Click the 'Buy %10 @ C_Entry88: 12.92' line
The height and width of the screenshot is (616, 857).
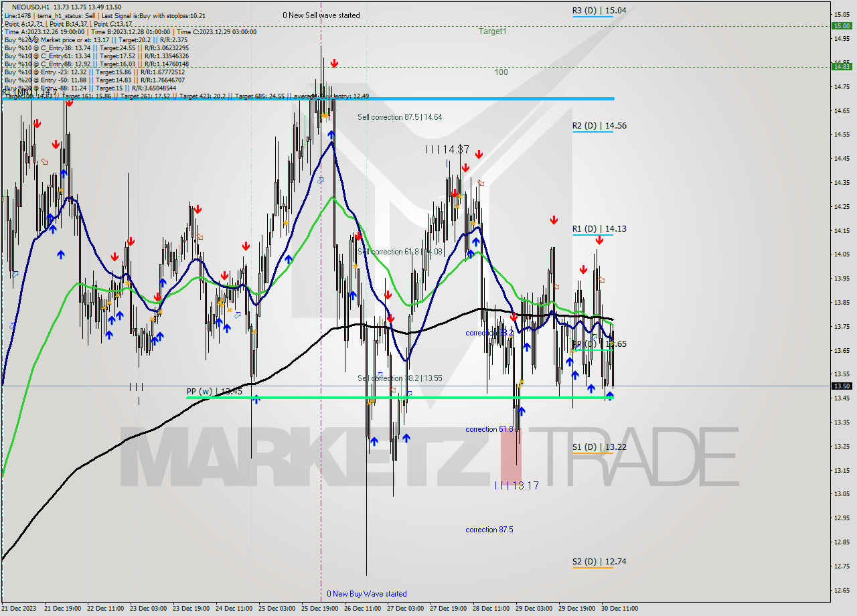[96, 64]
